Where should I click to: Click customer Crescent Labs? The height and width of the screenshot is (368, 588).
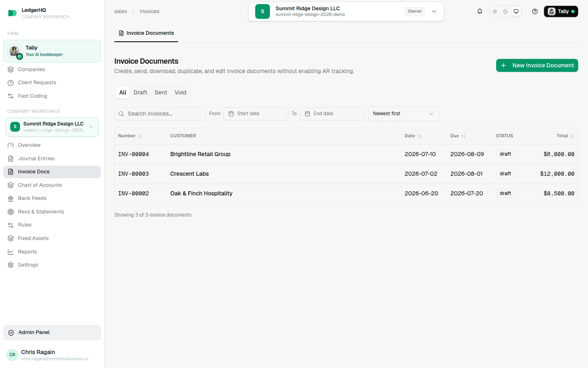click(x=189, y=174)
